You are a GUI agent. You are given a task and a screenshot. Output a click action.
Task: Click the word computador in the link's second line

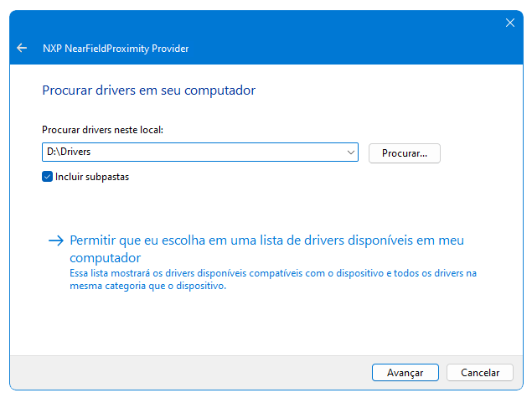click(x=106, y=258)
